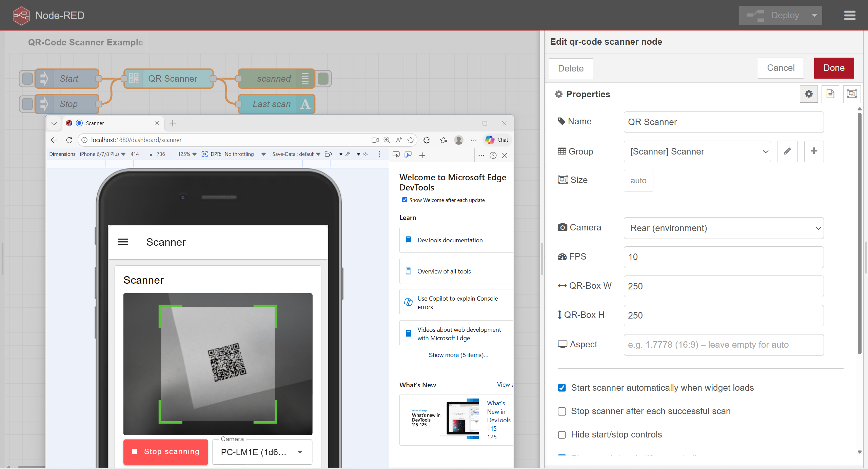Open node description document icon
This screenshot has width=868, height=469.
(x=830, y=94)
